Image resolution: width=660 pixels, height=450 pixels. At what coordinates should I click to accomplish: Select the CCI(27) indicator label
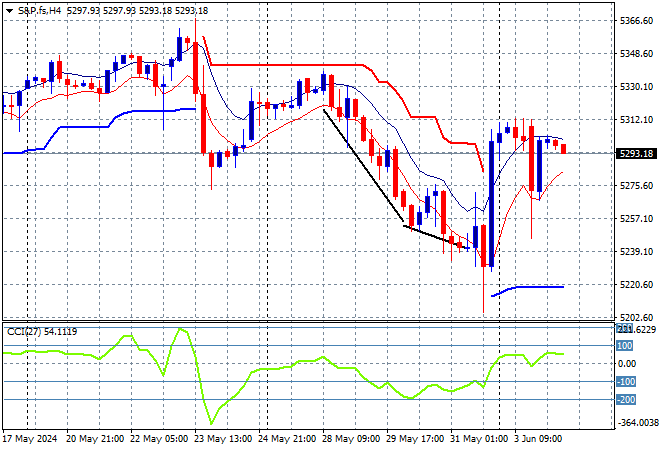pos(24,332)
